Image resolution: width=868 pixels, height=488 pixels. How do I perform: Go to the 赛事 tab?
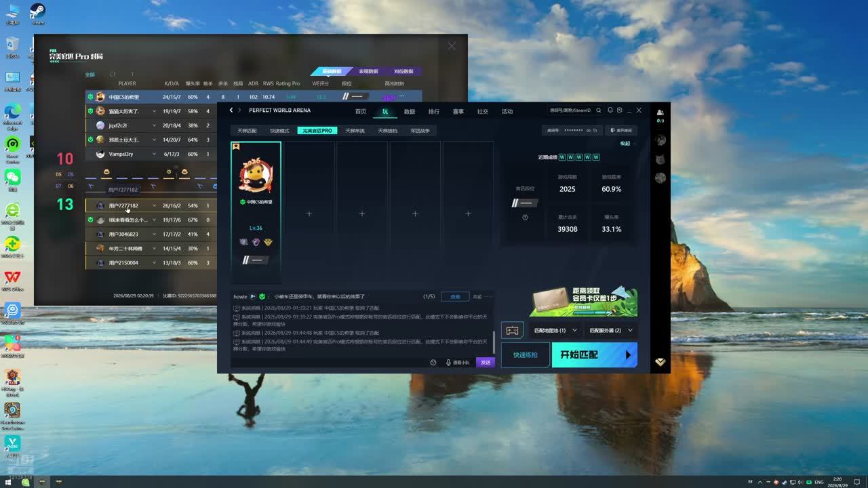click(x=458, y=111)
